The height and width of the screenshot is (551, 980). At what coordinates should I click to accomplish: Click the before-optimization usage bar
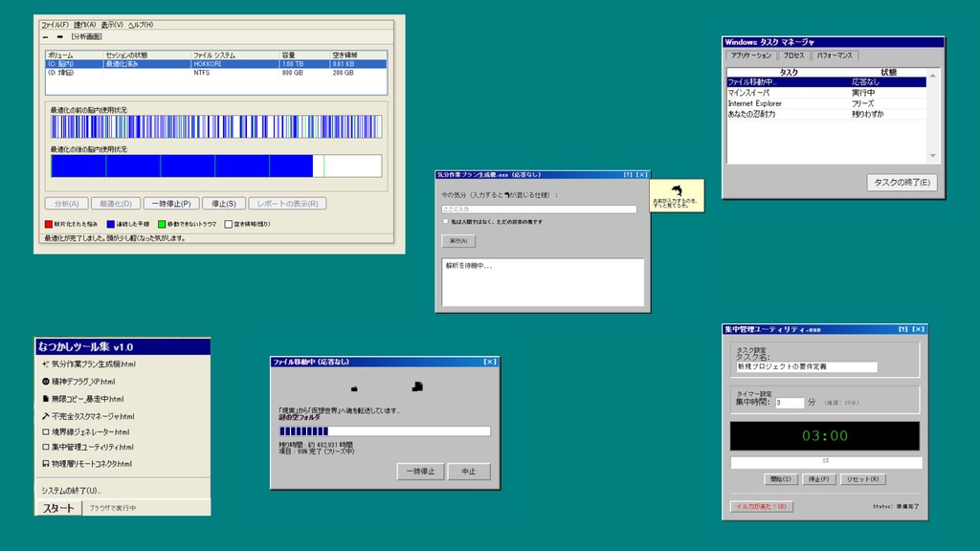(x=216, y=127)
